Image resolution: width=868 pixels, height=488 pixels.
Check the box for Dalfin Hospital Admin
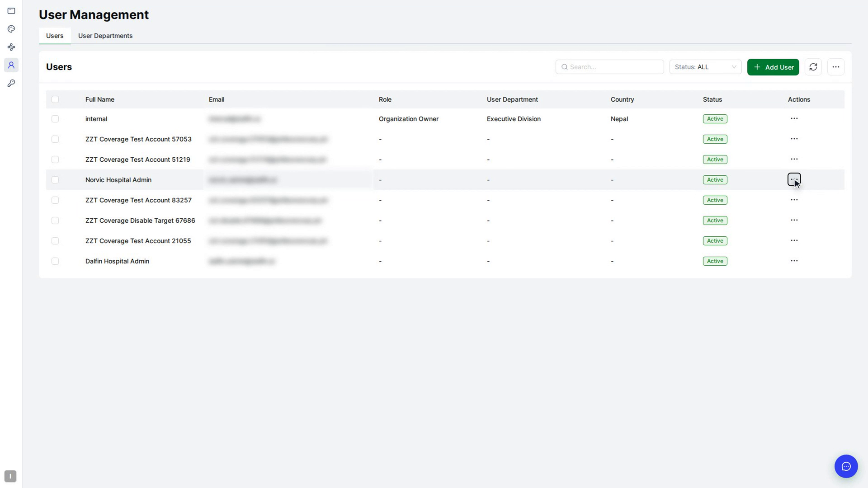pos(55,261)
